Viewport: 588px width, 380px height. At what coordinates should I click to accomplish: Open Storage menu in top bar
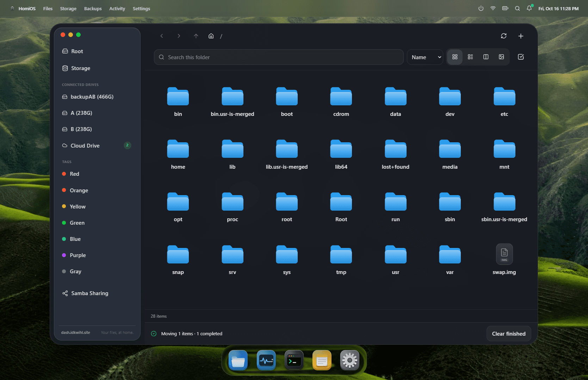[x=68, y=8]
